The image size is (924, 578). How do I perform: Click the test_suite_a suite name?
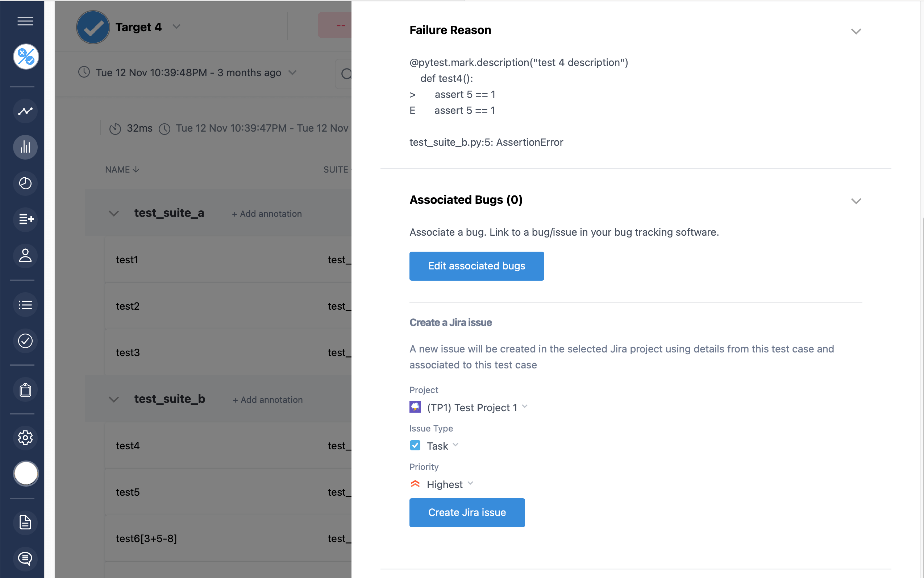169,213
